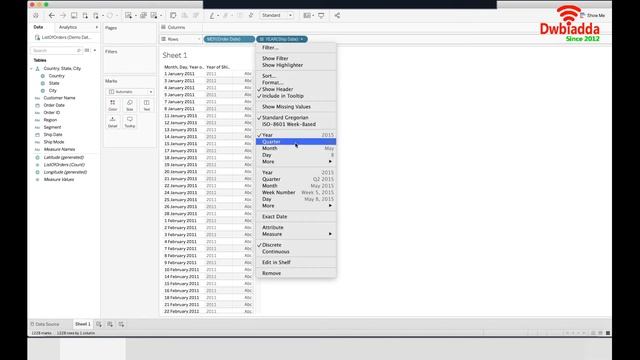Click the new dashboard icon at bottom
This screenshot has height=360, width=640.
pyautogui.click(x=110, y=324)
